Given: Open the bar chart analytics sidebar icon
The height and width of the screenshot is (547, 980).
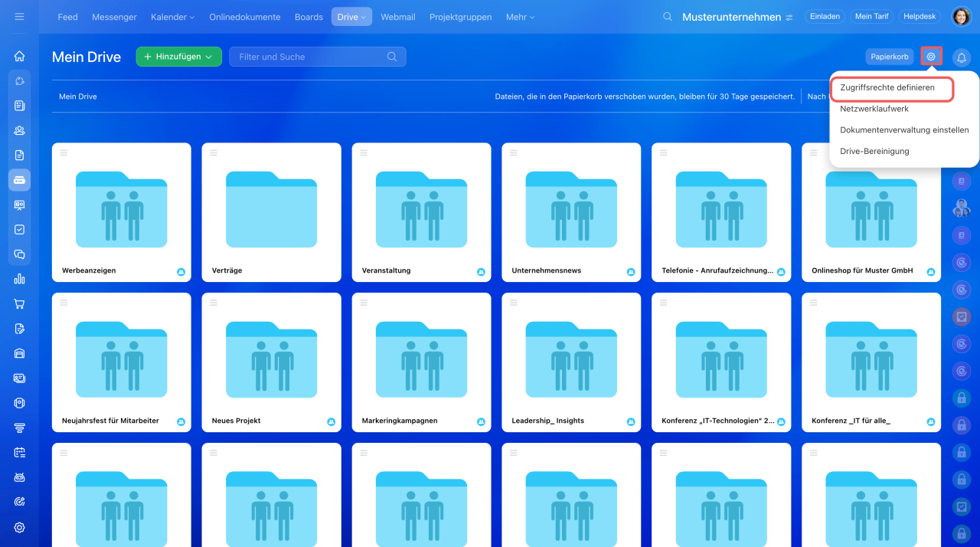Looking at the screenshot, I should point(19,279).
